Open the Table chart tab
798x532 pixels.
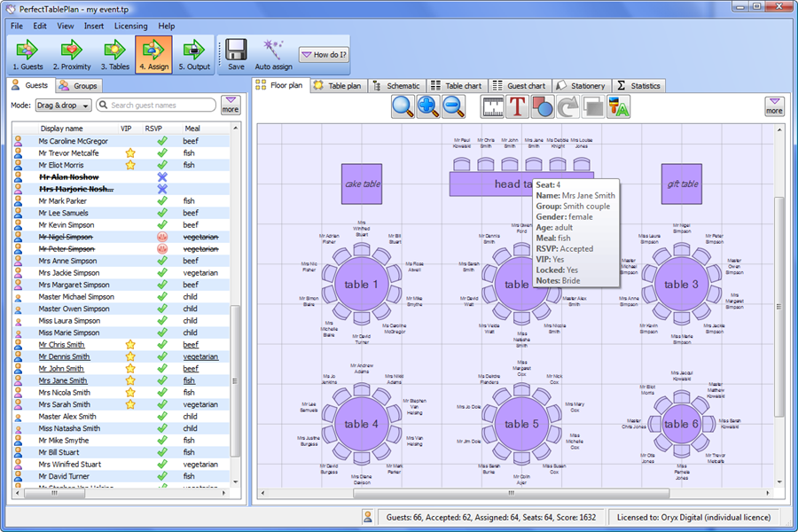[x=457, y=85]
